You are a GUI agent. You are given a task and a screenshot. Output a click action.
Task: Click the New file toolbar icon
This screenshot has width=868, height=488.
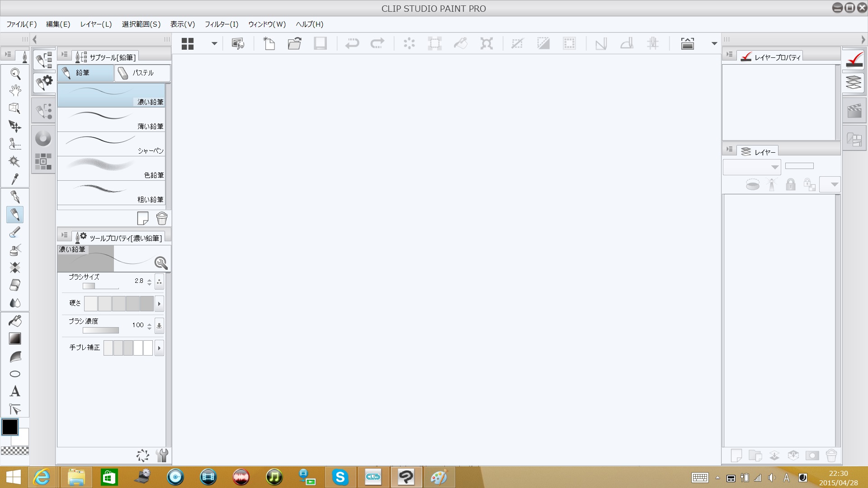click(269, 43)
